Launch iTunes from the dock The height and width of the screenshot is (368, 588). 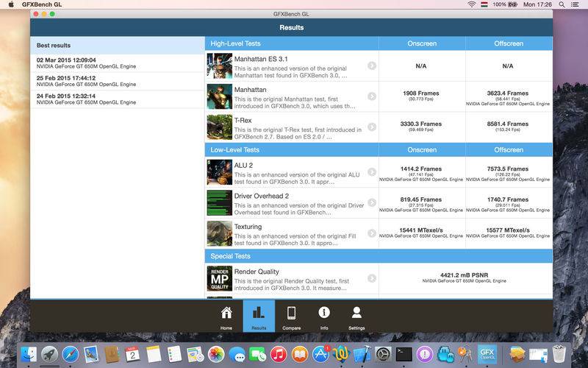coord(279,354)
